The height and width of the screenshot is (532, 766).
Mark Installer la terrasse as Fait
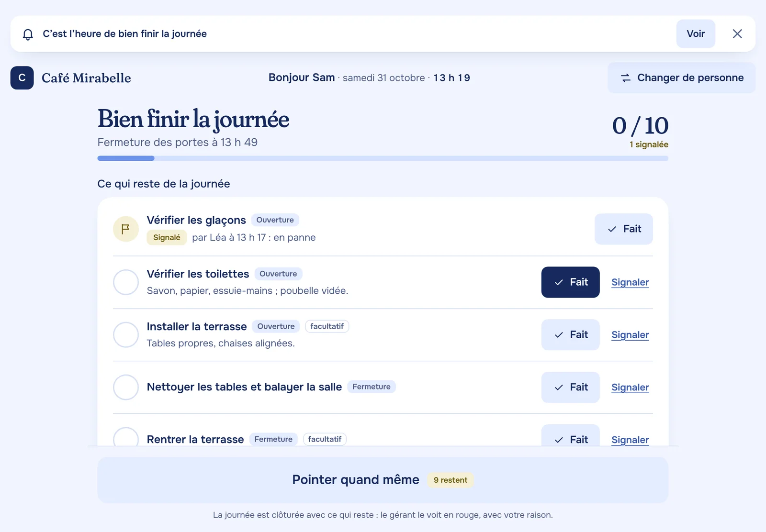point(571,335)
